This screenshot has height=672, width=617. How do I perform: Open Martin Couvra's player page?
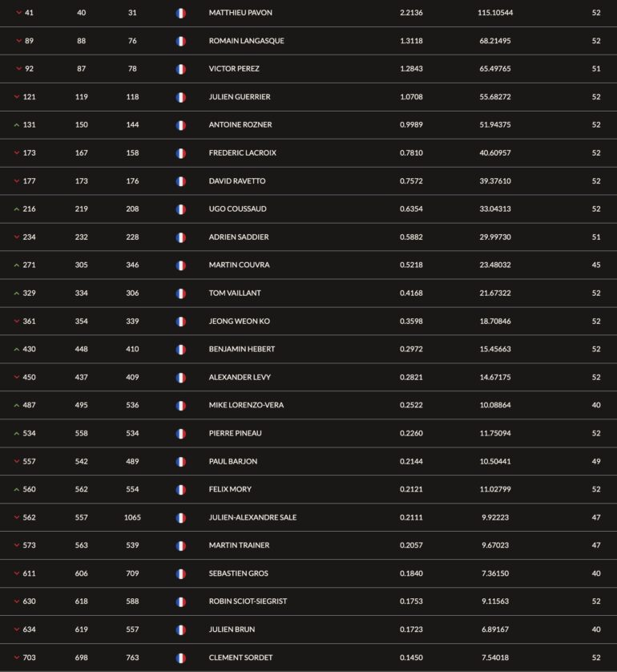point(239,265)
